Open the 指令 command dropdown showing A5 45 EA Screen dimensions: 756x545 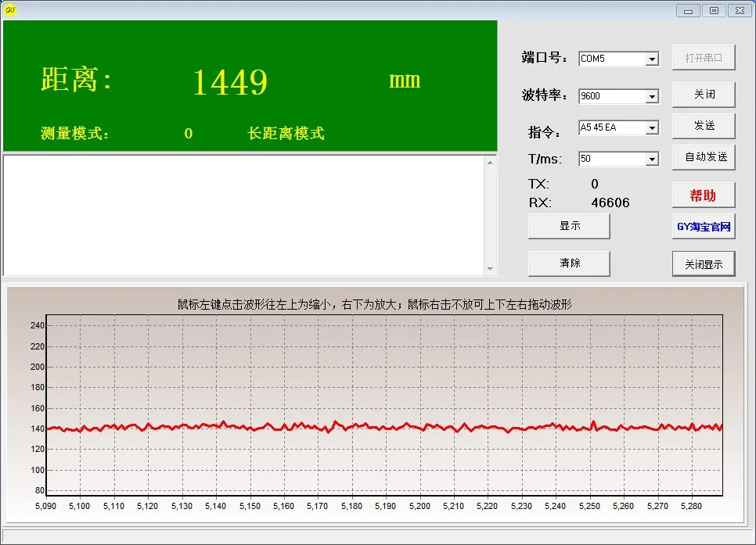653,127
